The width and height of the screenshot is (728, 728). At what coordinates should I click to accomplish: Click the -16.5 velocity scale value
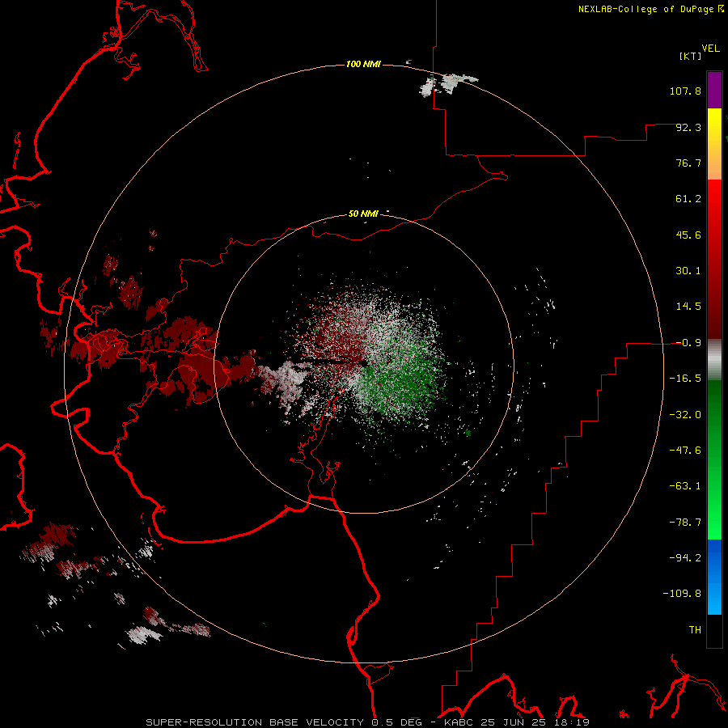[685, 379]
